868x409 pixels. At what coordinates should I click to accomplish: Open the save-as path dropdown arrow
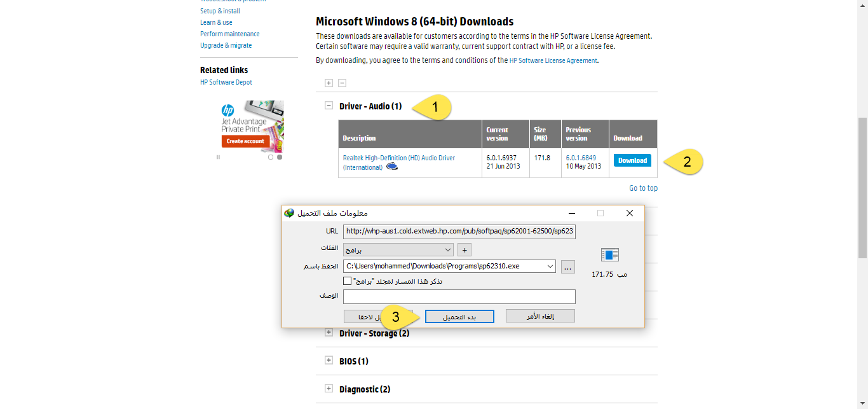550,267
